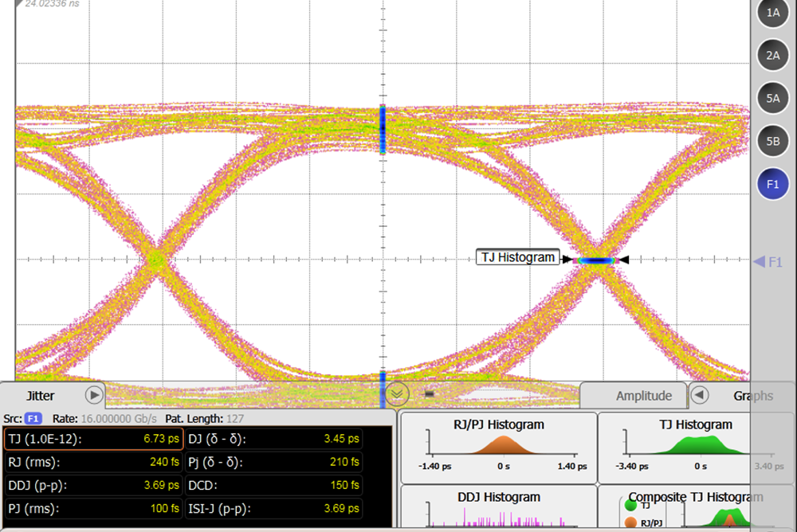
Task: Click the TJ Histogram annotation label
Action: pos(517,257)
